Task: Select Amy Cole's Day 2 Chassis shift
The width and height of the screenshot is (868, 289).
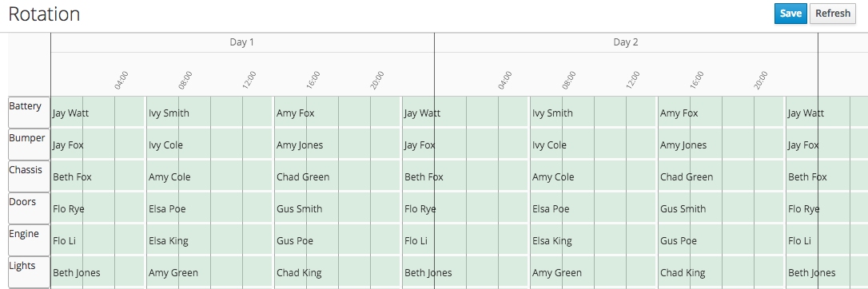Action: (x=593, y=176)
